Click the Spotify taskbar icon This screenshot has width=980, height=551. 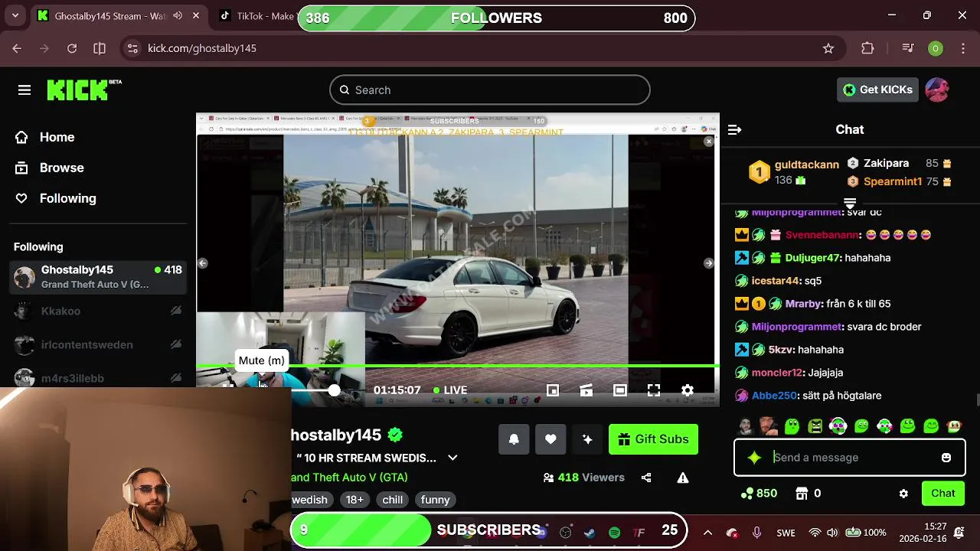(x=614, y=533)
